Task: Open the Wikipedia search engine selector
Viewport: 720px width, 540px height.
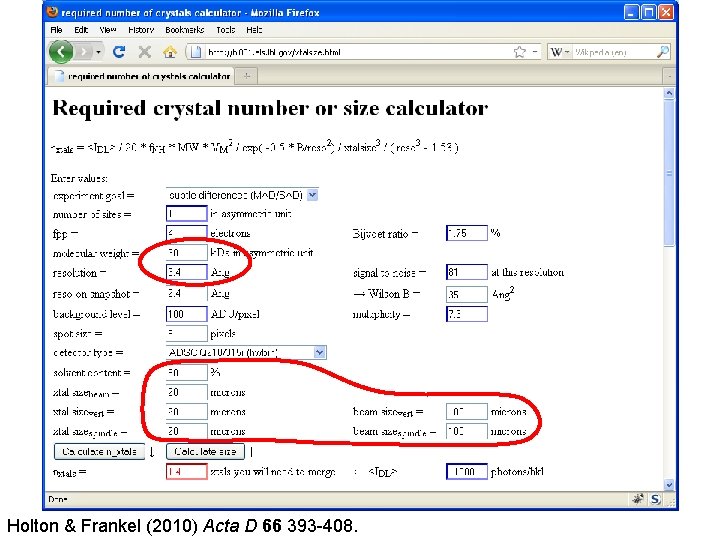Action: [x=560, y=52]
